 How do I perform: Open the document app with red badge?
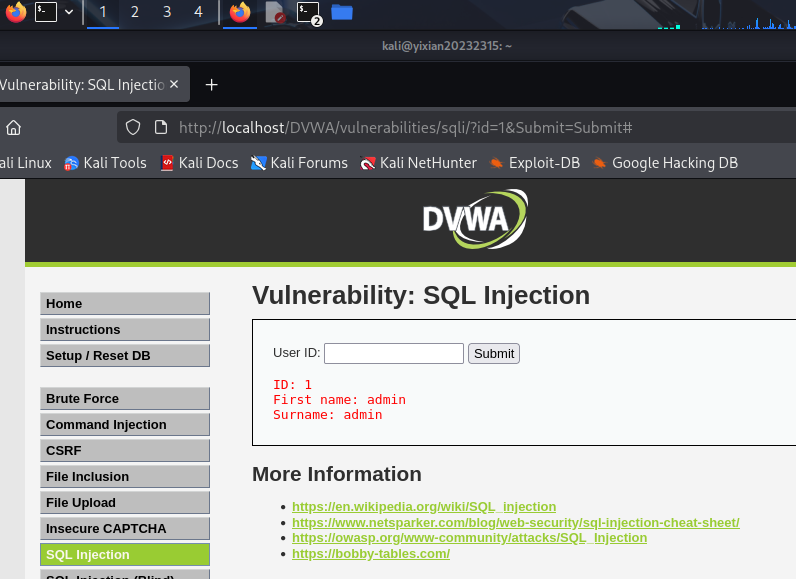coord(275,12)
